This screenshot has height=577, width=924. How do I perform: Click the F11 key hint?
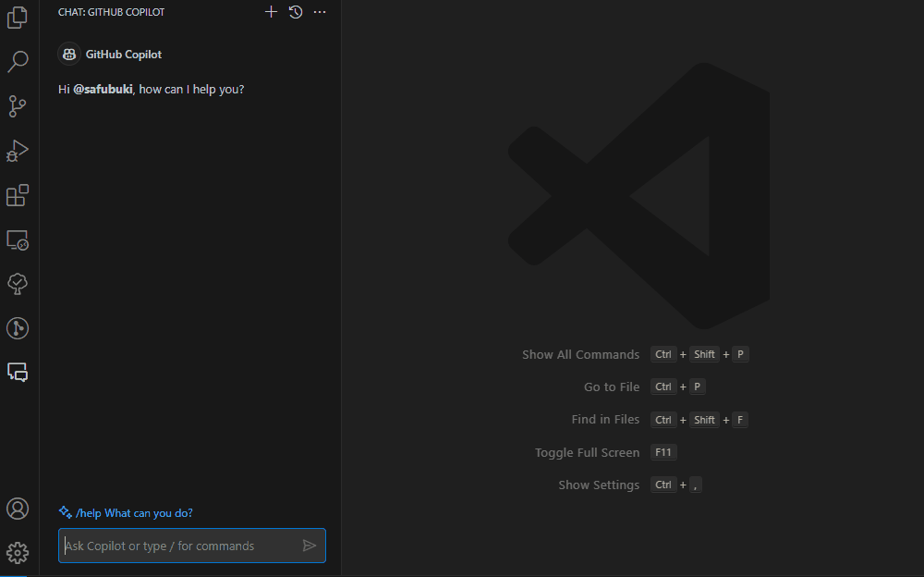[x=663, y=452]
